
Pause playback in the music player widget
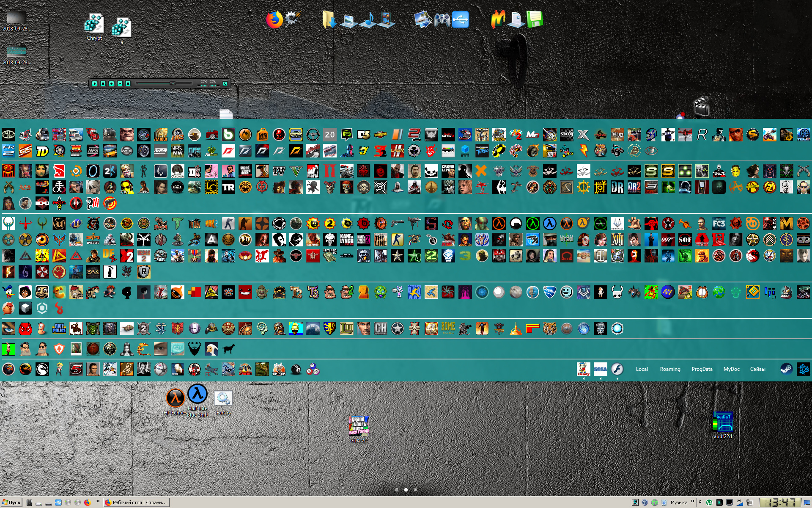103,84
